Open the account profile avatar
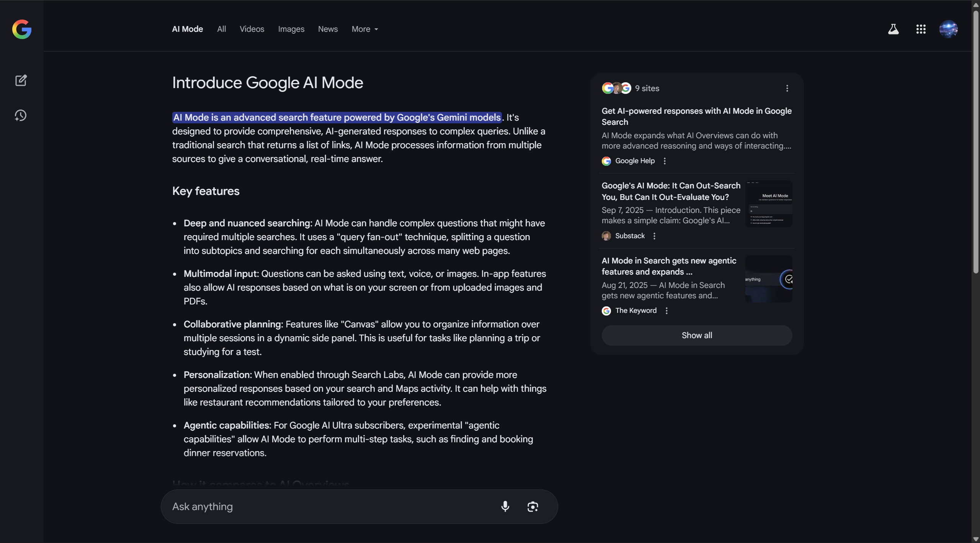980x543 pixels. coord(949,29)
